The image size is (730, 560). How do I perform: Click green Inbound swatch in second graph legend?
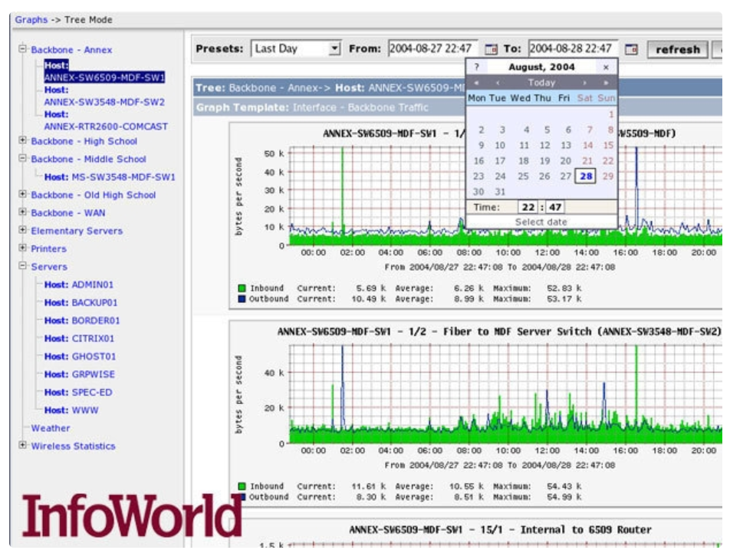(x=242, y=486)
